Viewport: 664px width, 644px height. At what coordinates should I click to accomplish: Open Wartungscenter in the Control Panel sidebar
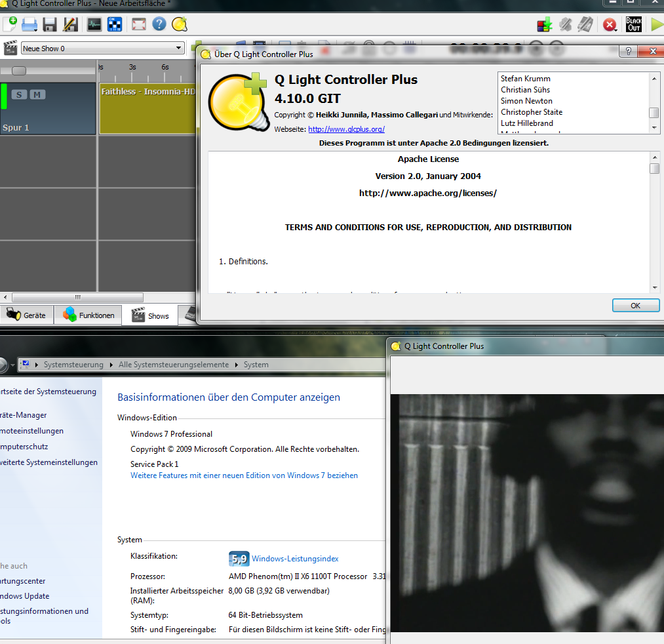tap(23, 581)
